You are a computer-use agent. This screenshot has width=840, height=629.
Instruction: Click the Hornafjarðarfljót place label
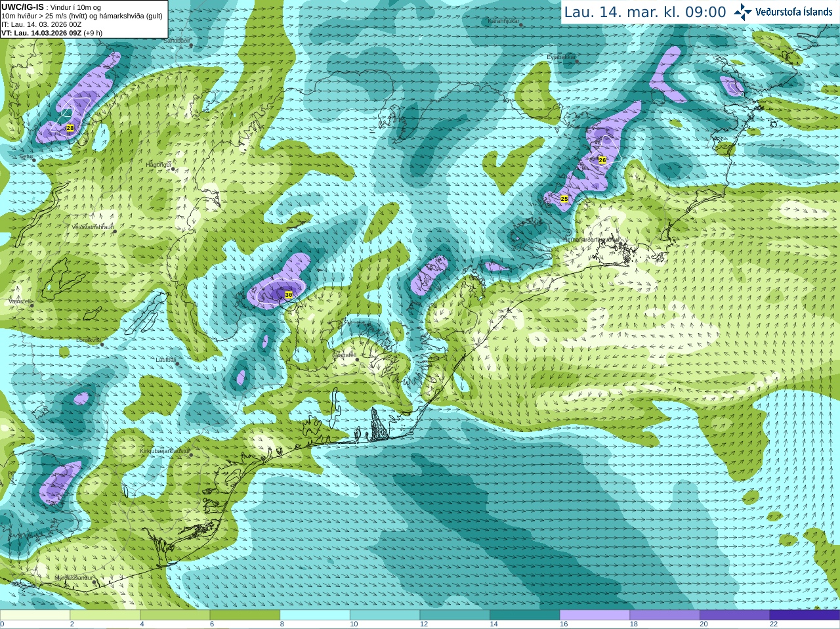click(x=591, y=240)
